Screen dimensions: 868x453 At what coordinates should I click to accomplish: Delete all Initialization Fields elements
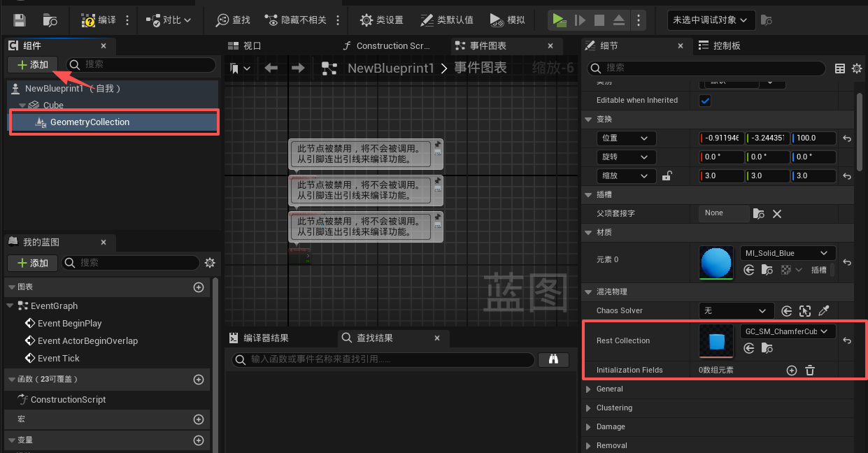point(810,371)
